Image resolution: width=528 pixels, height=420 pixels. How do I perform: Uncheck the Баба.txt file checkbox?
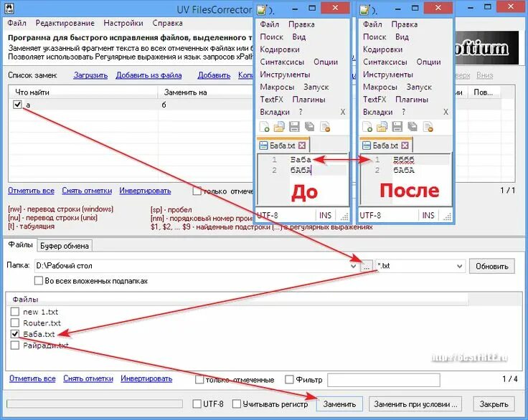(15, 334)
